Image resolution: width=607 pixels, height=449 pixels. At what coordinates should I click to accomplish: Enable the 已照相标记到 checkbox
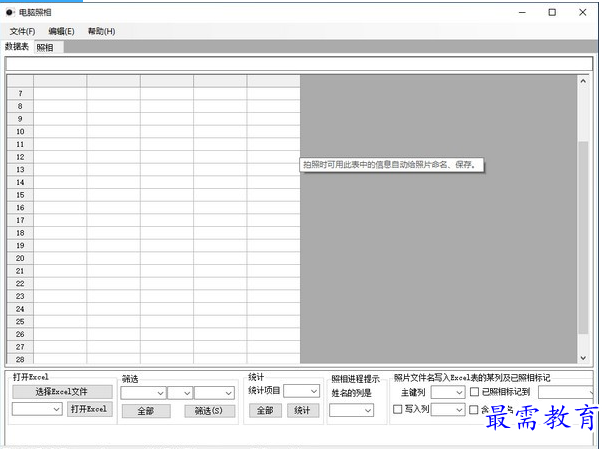tap(474, 392)
